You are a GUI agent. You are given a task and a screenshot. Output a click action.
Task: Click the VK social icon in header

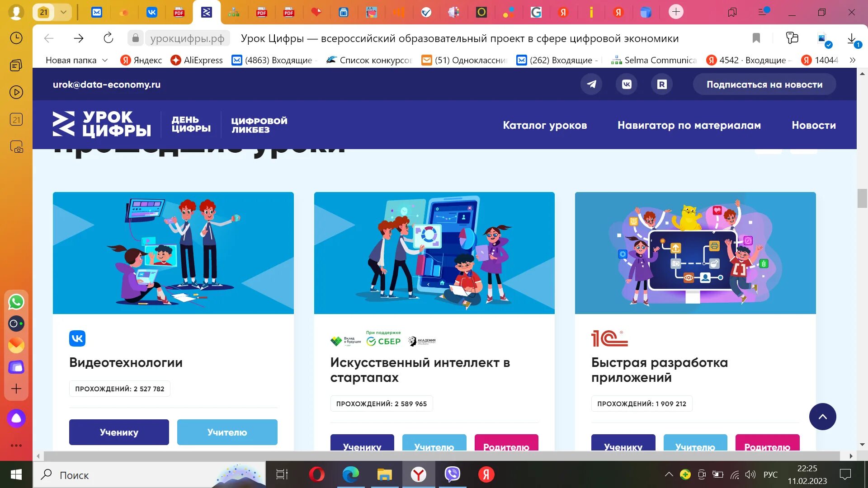click(x=627, y=84)
